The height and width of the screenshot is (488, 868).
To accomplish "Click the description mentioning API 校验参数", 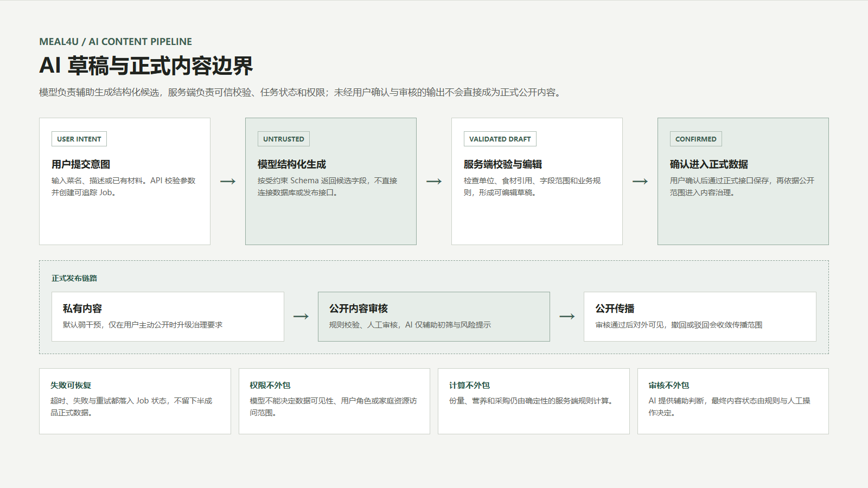I will click(124, 187).
